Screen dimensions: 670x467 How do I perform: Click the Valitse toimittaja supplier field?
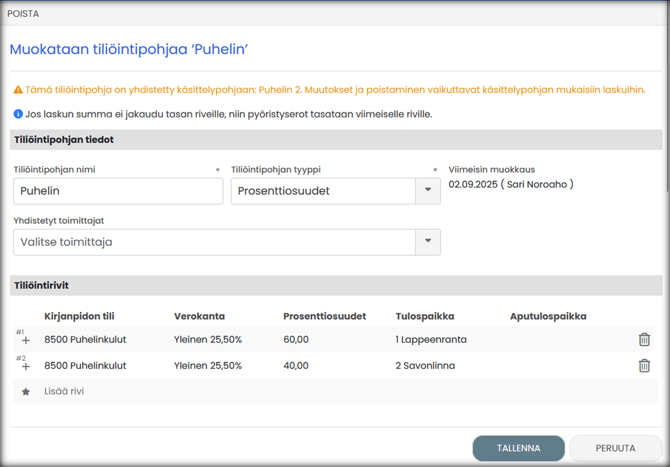tap(214, 242)
